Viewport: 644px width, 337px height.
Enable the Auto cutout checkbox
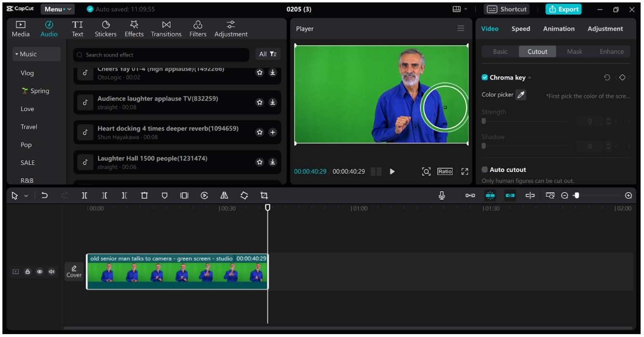(484, 169)
